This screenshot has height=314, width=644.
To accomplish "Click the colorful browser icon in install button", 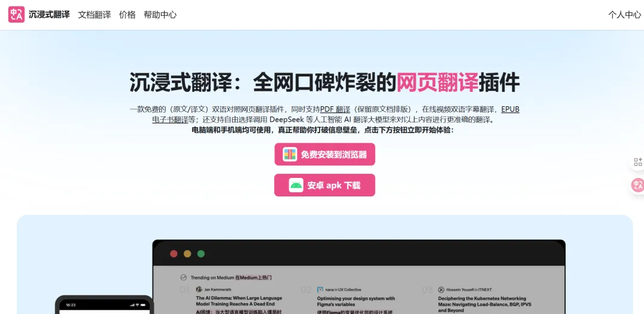I will pos(290,154).
